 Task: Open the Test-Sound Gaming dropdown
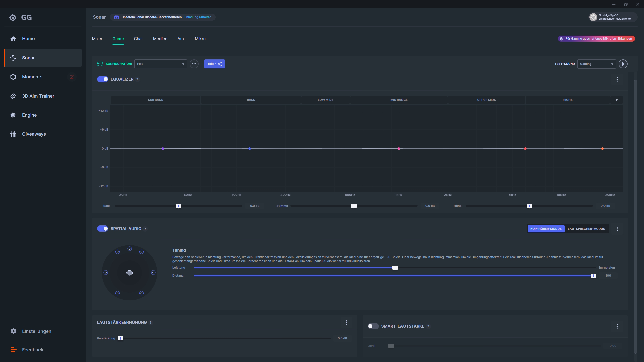coord(596,64)
